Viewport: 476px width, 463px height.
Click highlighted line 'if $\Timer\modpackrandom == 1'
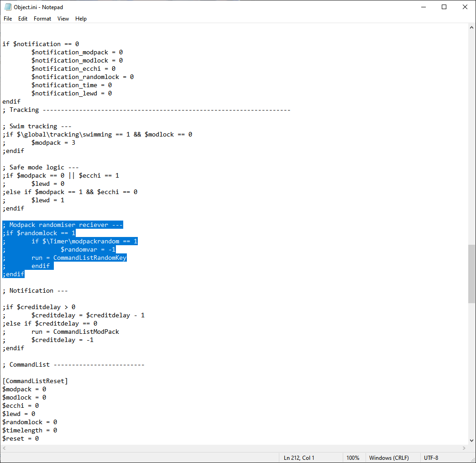(x=84, y=241)
